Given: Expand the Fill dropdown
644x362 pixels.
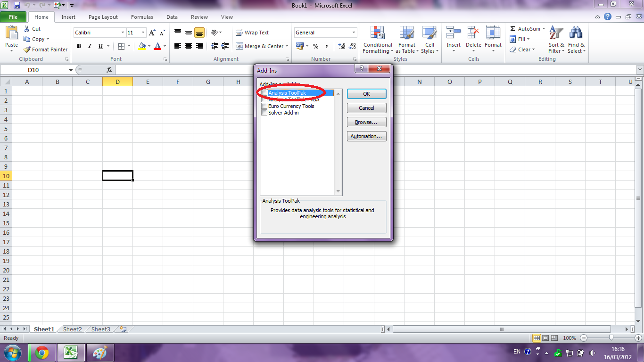Looking at the screenshot, I should point(528,39).
